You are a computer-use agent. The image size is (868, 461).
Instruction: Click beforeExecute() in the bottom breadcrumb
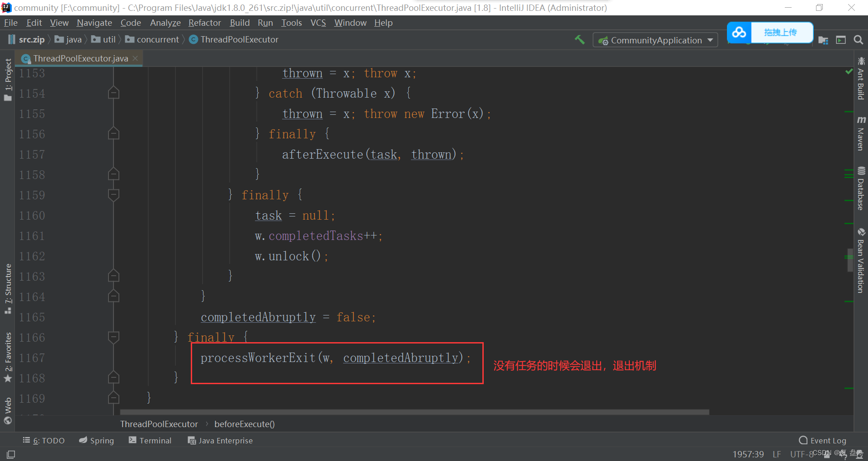(x=245, y=424)
